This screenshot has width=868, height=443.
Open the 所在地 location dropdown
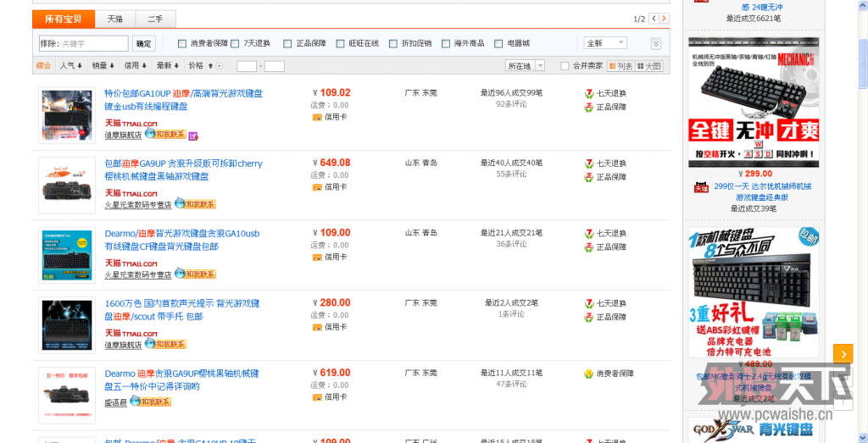click(x=525, y=66)
